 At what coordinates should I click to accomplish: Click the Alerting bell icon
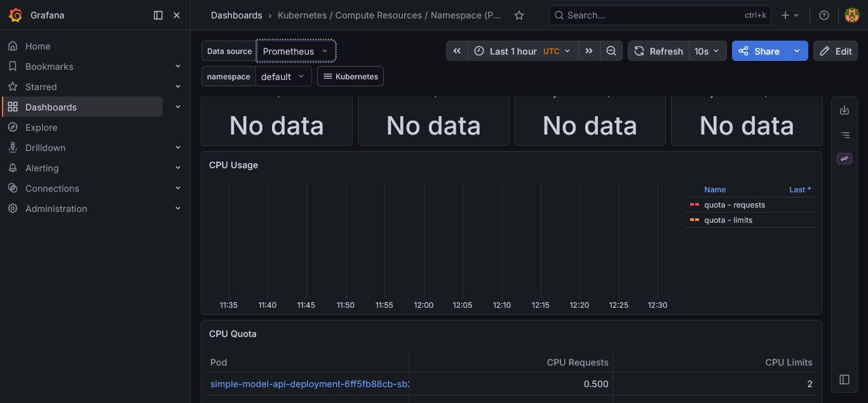tap(13, 168)
